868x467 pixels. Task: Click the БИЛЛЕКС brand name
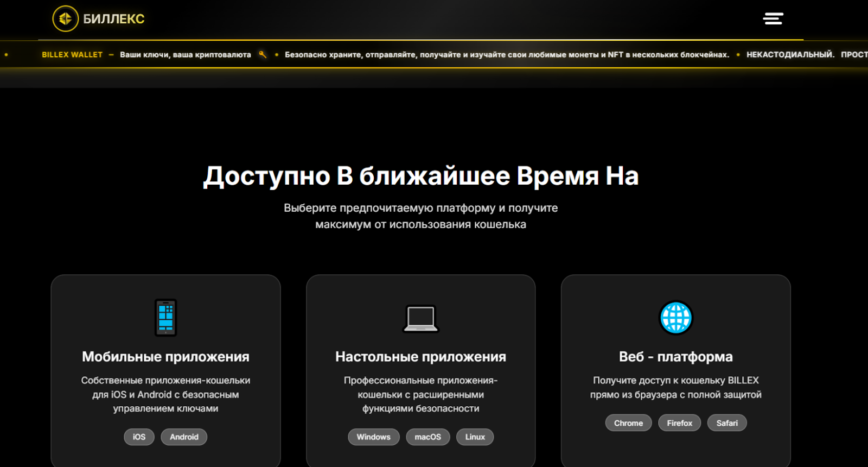click(x=114, y=19)
